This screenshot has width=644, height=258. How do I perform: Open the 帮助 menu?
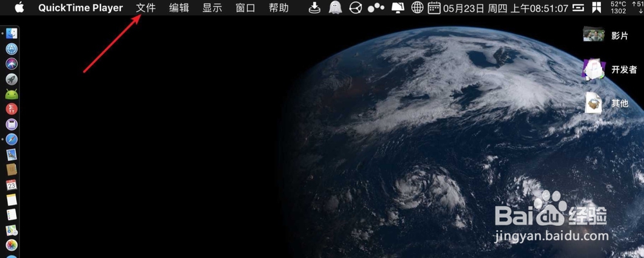[278, 8]
